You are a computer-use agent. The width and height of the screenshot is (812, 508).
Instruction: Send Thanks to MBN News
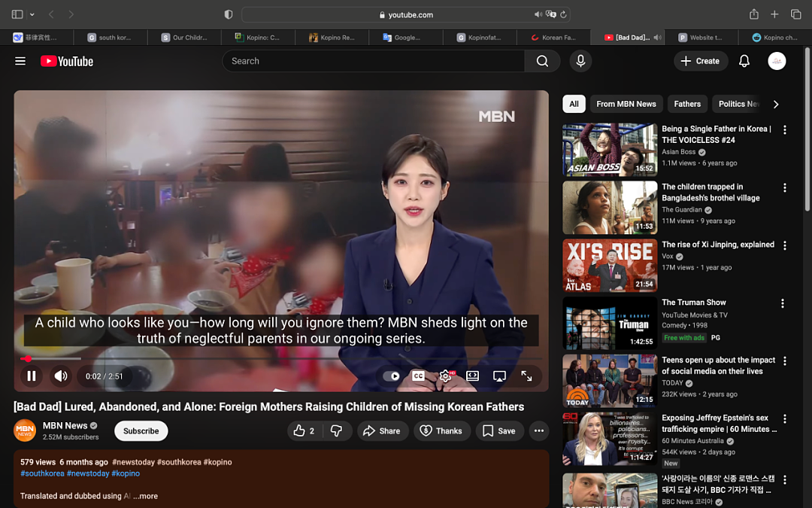tap(442, 430)
